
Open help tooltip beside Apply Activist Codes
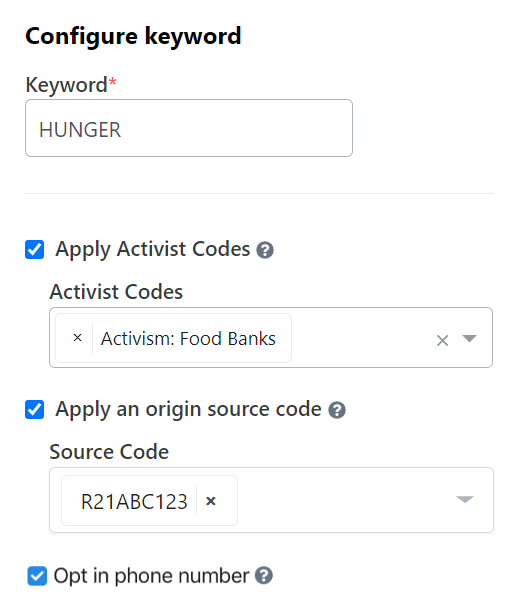[265, 250]
